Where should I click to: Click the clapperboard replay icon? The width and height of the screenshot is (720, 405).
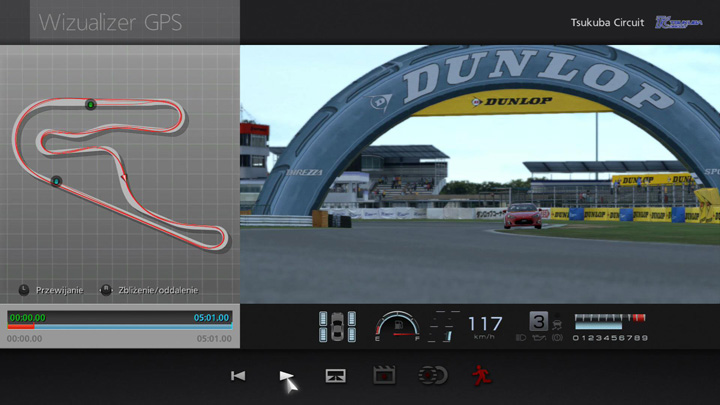[x=384, y=376]
